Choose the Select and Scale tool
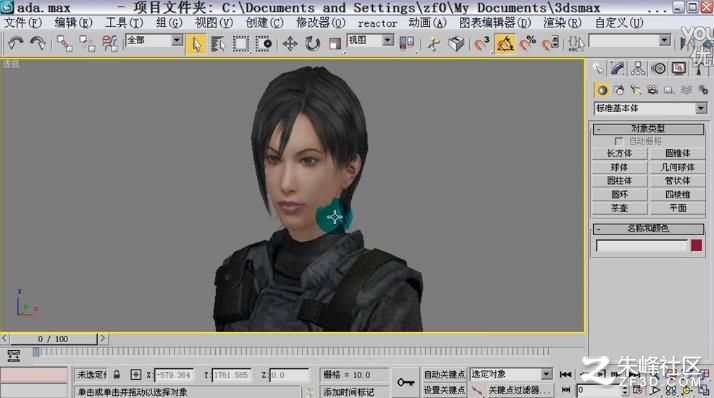Viewport: 714px width, 398px height. click(335, 44)
